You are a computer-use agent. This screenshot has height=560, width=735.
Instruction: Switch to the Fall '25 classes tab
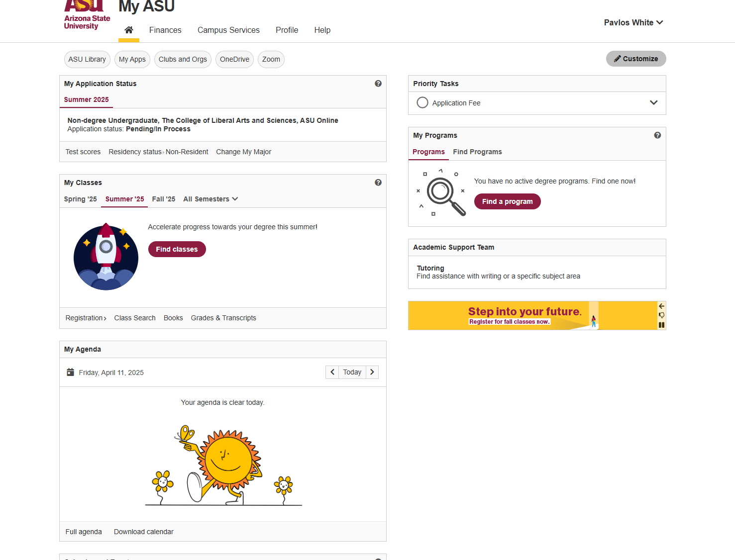(164, 199)
